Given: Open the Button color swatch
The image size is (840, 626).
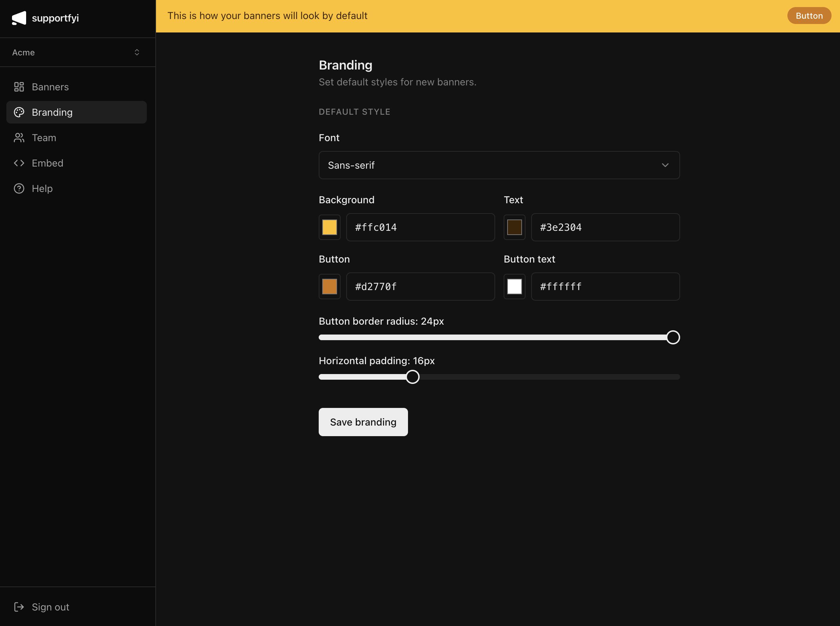Looking at the screenshot, I should point(329,287).
